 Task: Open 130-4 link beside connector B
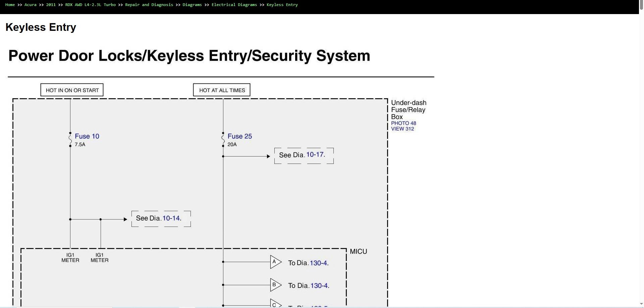tap(320, 286)
